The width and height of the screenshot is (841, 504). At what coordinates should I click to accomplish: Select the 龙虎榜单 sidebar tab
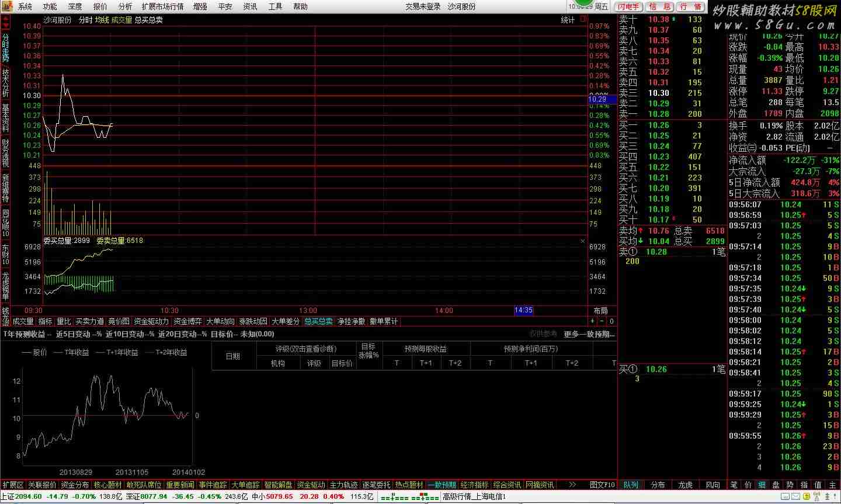pos(5,286)
